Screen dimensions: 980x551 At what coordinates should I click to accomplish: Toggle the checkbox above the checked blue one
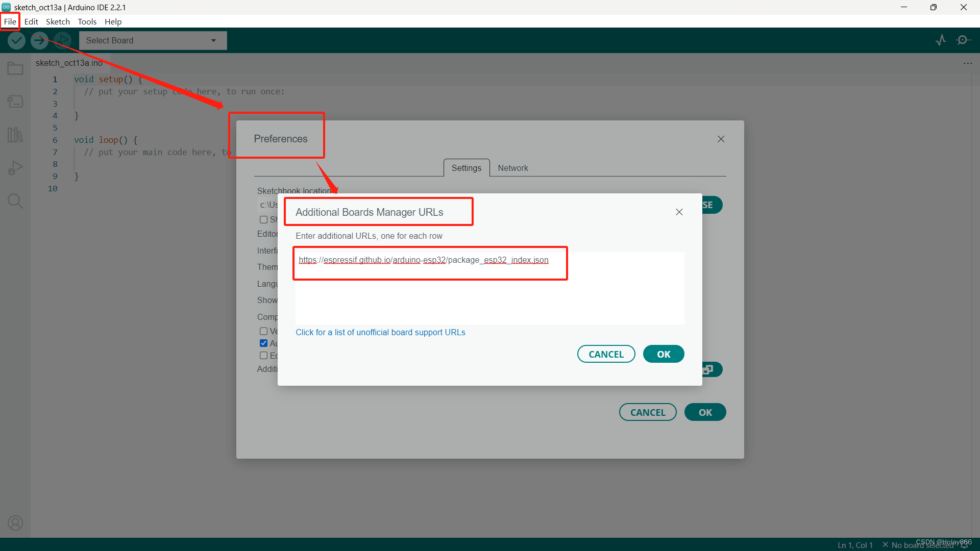coord(263,331)
